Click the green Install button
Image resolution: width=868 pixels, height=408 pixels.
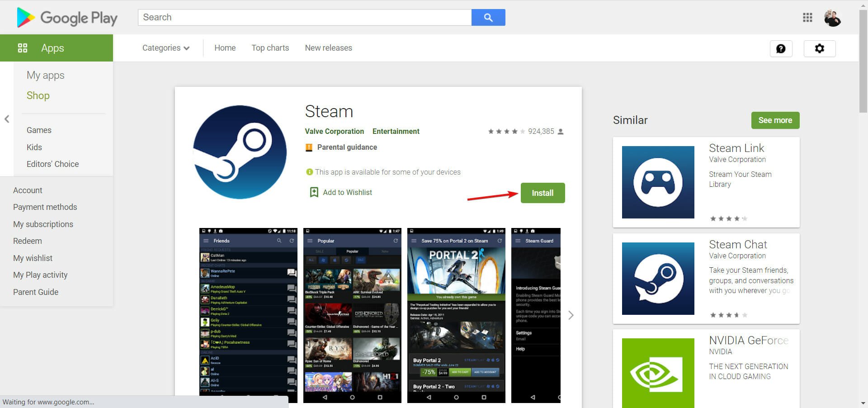(x=542, y=193)
